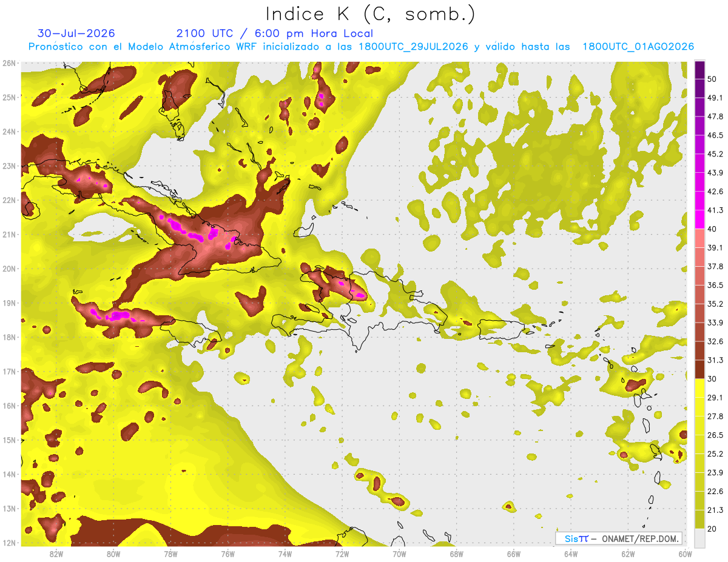Click the longitude axis label "78W"
This screenshot has width=728, height=562.
[x=170, y=554]
